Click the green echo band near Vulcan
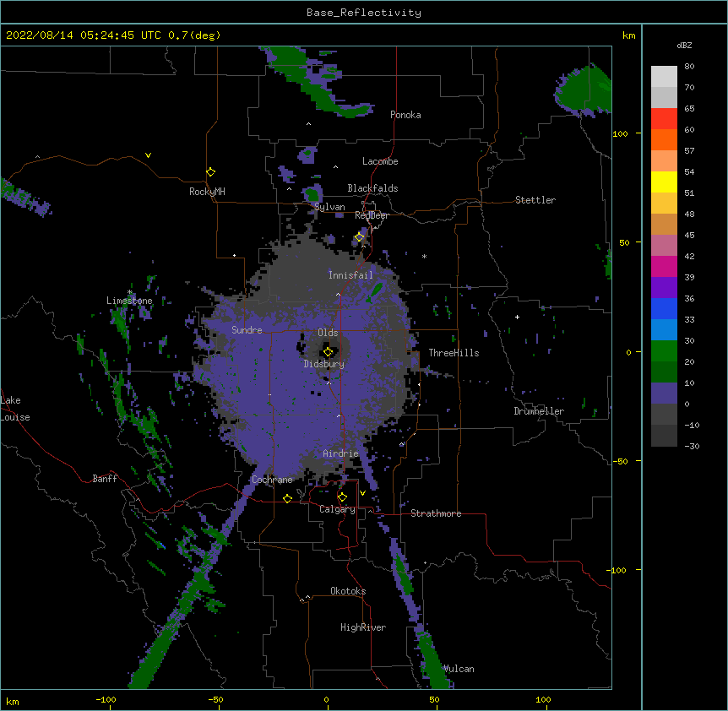This screenshot has height=711, width=728. (432, 661)
